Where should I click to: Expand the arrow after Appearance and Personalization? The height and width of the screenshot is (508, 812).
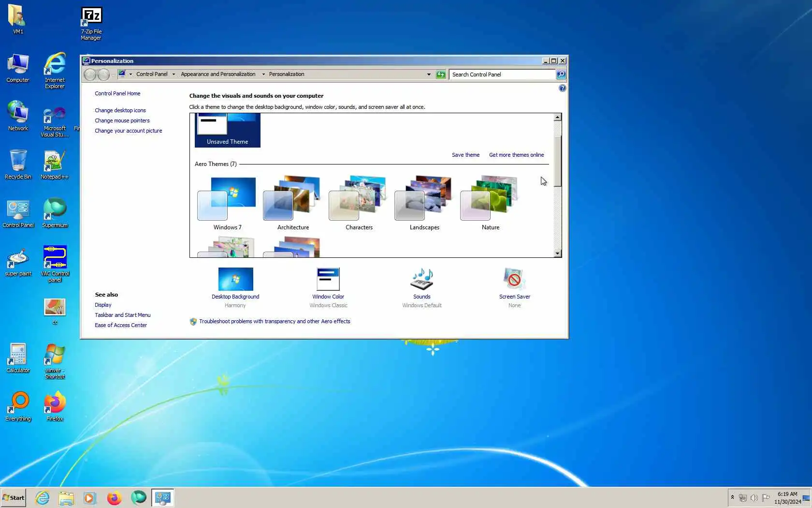pos(263,75)
